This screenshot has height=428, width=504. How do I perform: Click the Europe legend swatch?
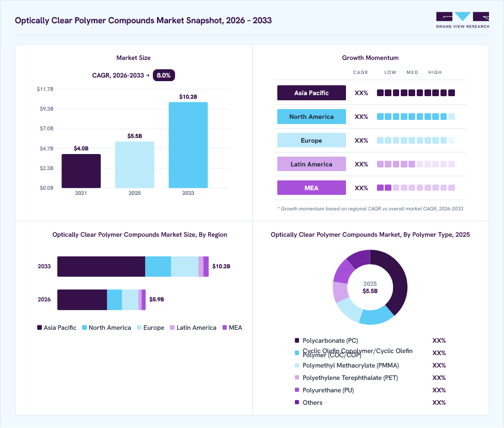[x=139, y=328]
